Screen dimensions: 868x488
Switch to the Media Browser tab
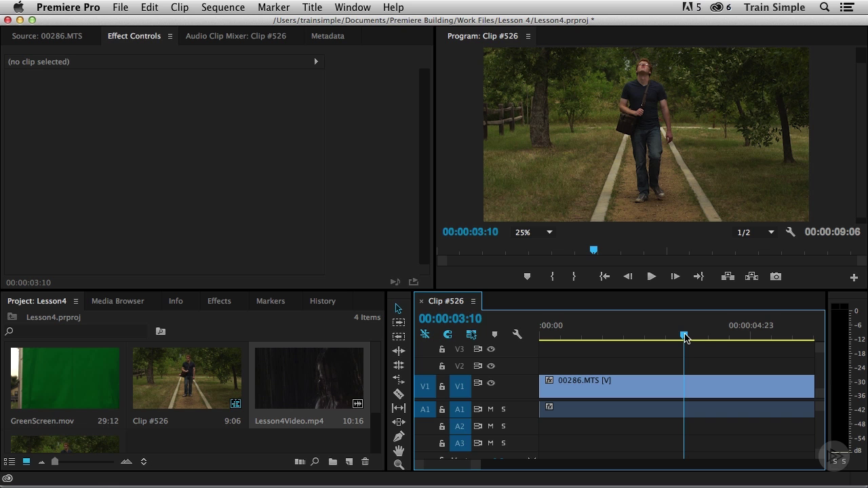pos(117,301)
